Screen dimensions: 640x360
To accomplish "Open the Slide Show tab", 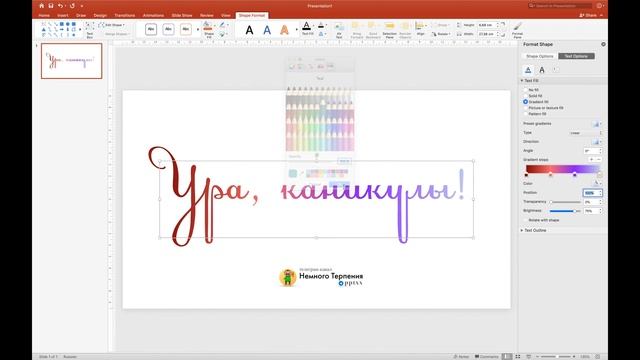I will point(182,16).
